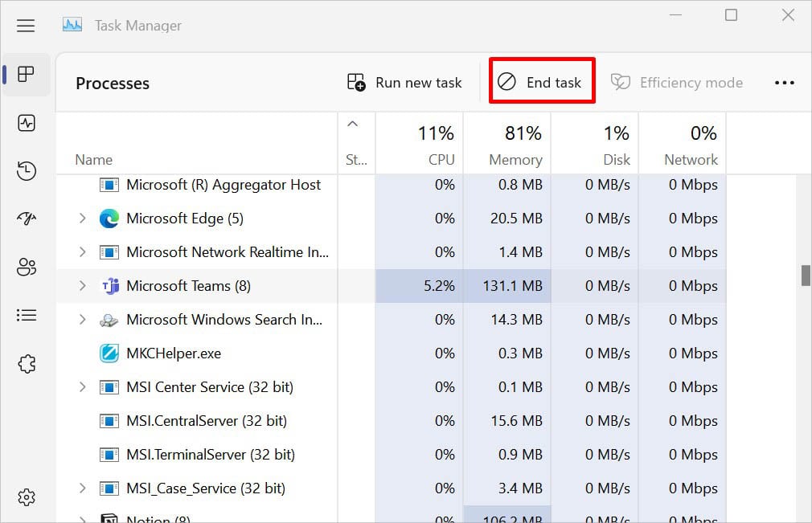Click the Efficiency mode button
The height and width of the screenshot is (523, 812).
[x=676, y=82]
